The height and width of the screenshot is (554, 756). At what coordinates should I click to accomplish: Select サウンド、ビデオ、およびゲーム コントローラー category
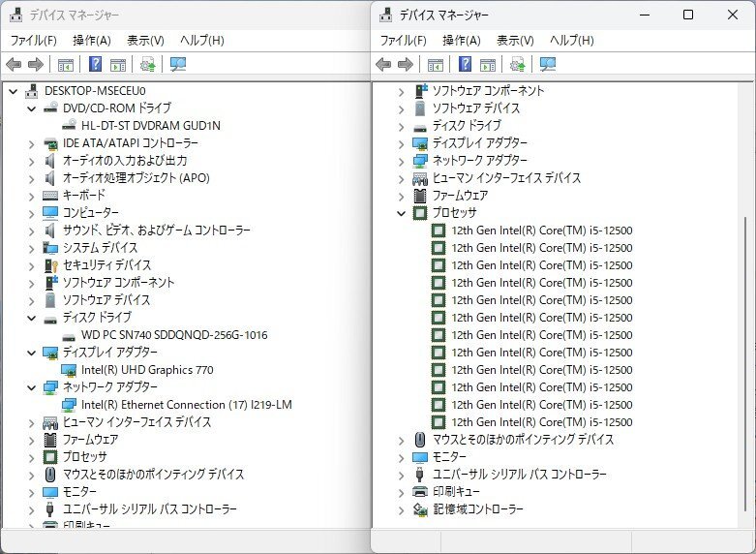[x=156, y=231]
